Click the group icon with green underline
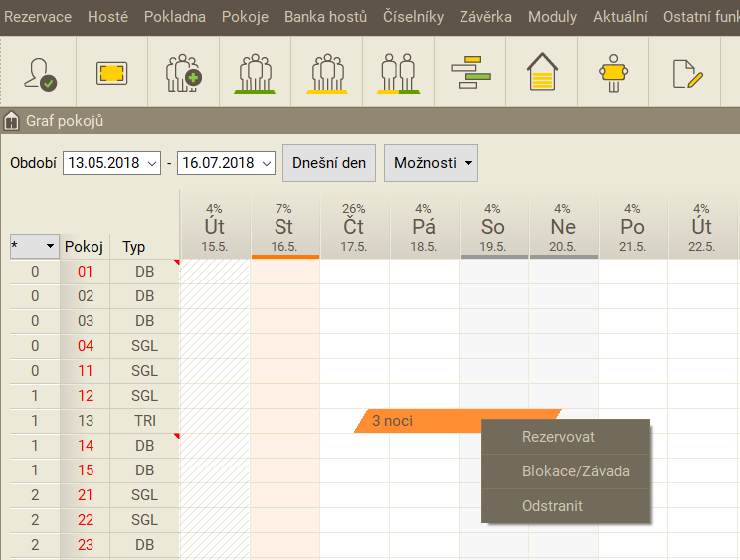740x560 pixels. pos(255,73)
